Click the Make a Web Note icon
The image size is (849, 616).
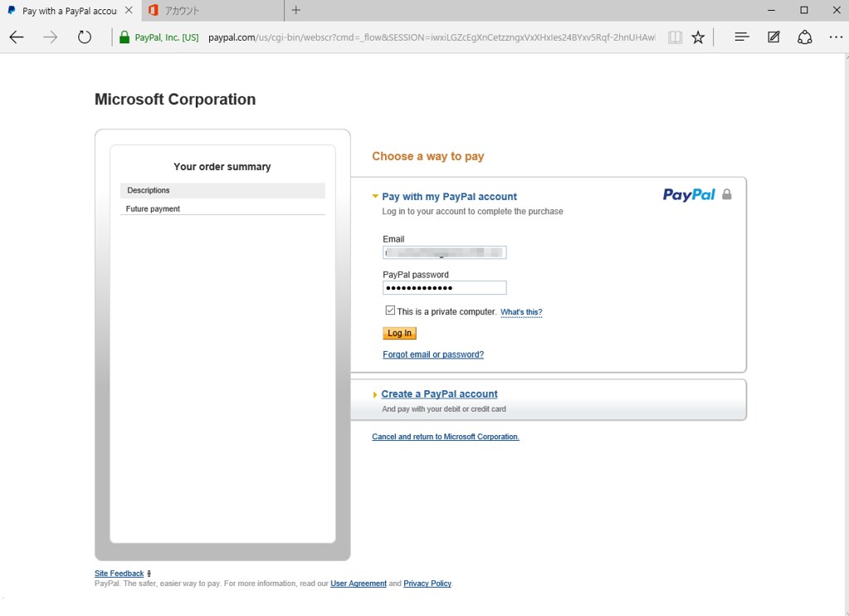773,37
